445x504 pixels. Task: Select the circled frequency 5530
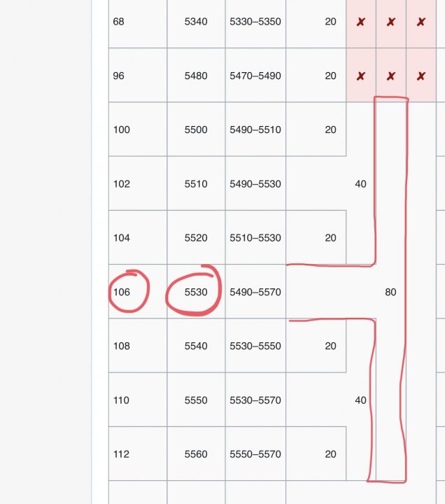[x=196, y=292]
